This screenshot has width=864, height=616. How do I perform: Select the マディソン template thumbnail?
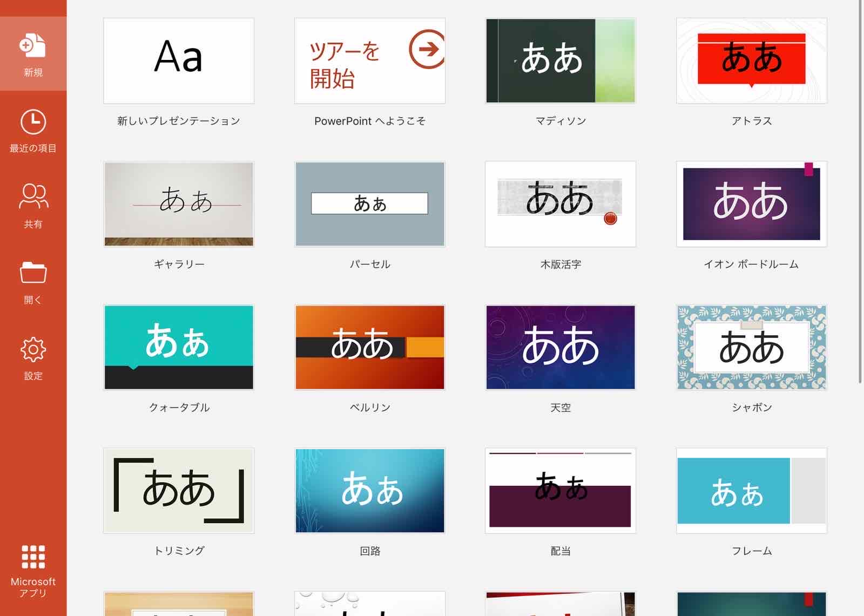coord(561,60)
